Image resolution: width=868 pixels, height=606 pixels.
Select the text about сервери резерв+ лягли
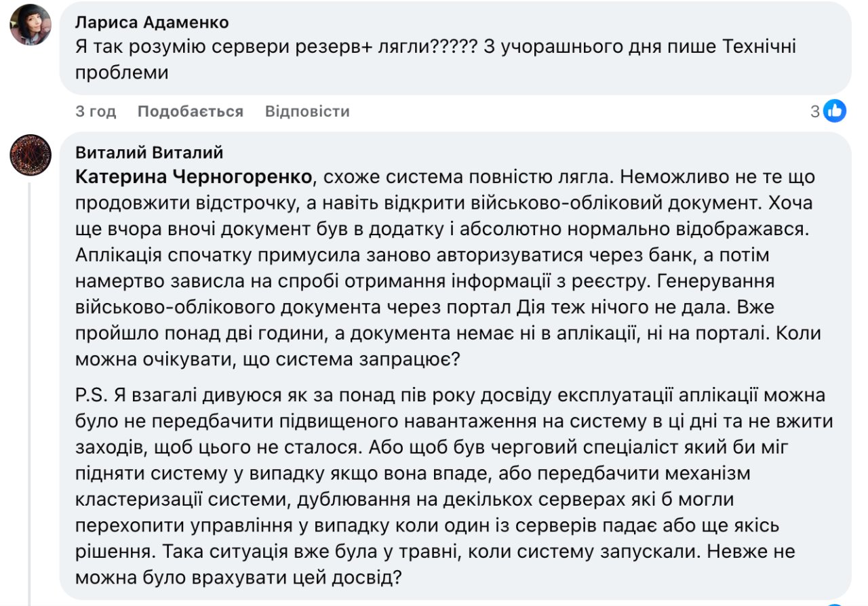click(271, 45)
